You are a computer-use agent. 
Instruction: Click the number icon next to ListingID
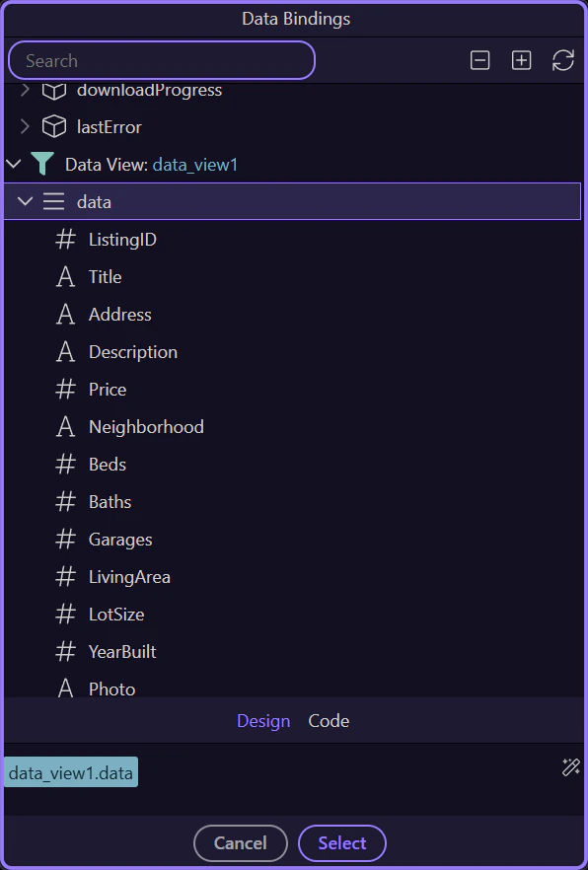pyautogui.click(x=65, y=239)
